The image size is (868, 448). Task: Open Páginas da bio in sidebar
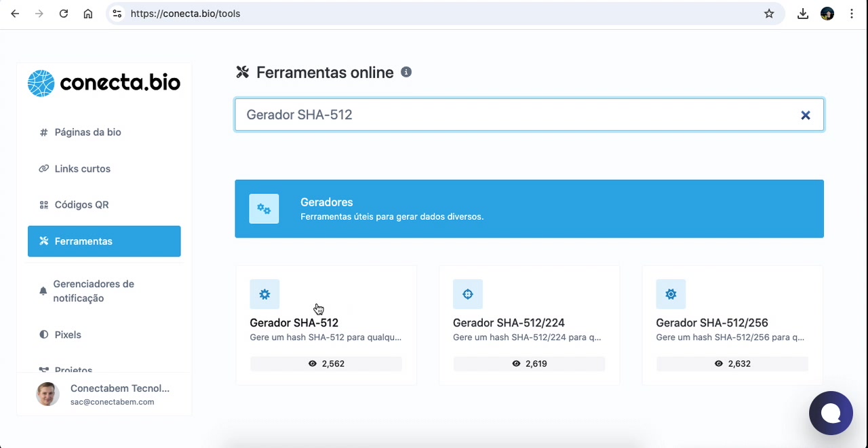click(x=87, y=132)
